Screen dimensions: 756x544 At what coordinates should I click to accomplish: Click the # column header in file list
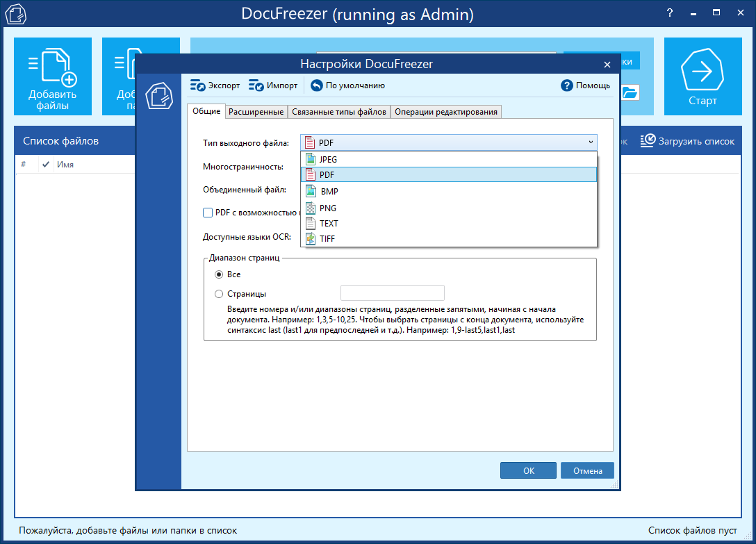click(x=23, y=165)
